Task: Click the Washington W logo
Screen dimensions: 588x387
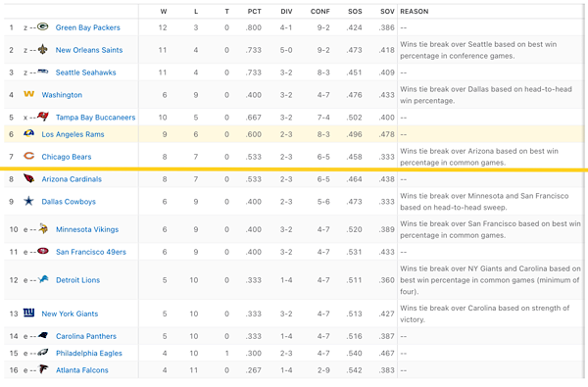Action: [x=28, y=94]
